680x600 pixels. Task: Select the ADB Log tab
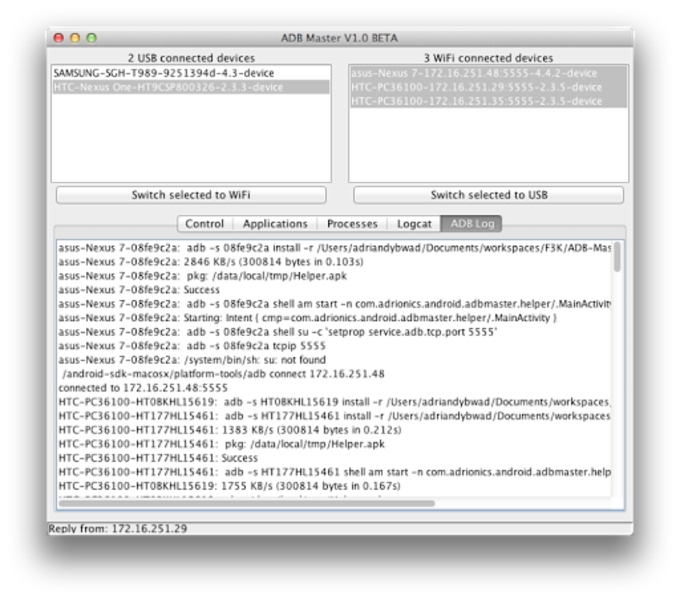click(x=472, y=224)
